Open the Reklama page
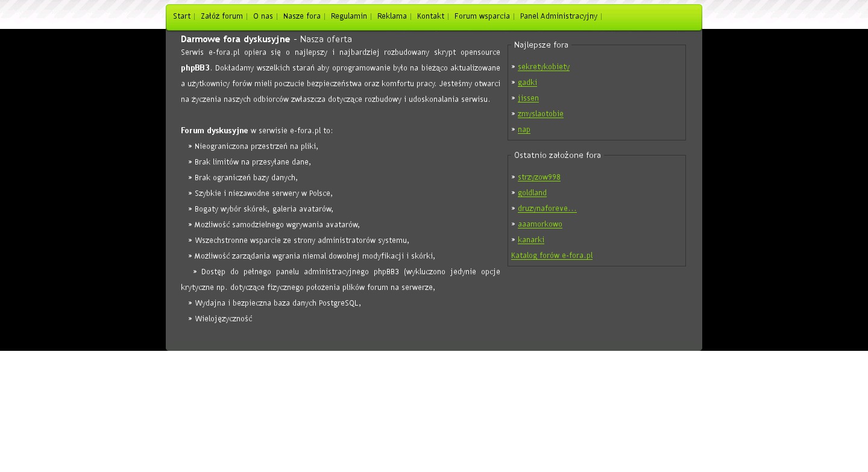Screen dimensions: 868x472 tap(392, 16)
